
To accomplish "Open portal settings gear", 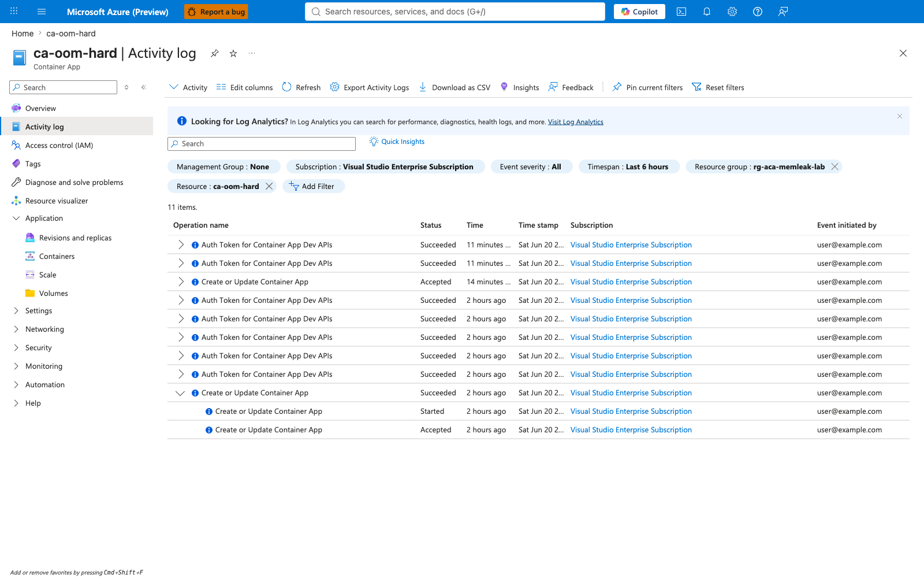I will click(x=732, y=12).
